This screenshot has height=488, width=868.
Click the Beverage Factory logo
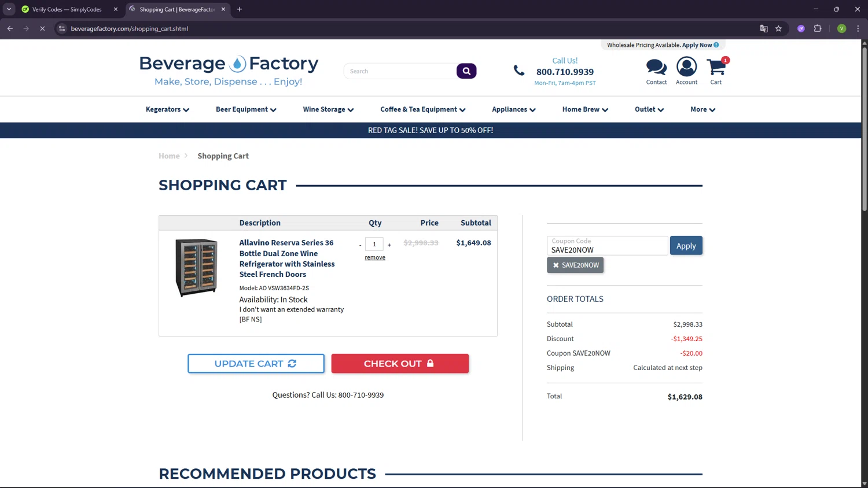(x=229, y=71)
